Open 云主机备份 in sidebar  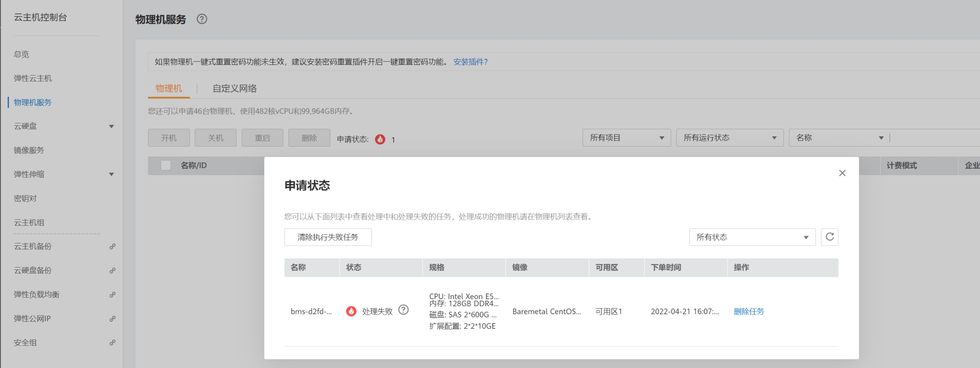tap(33, 247)
